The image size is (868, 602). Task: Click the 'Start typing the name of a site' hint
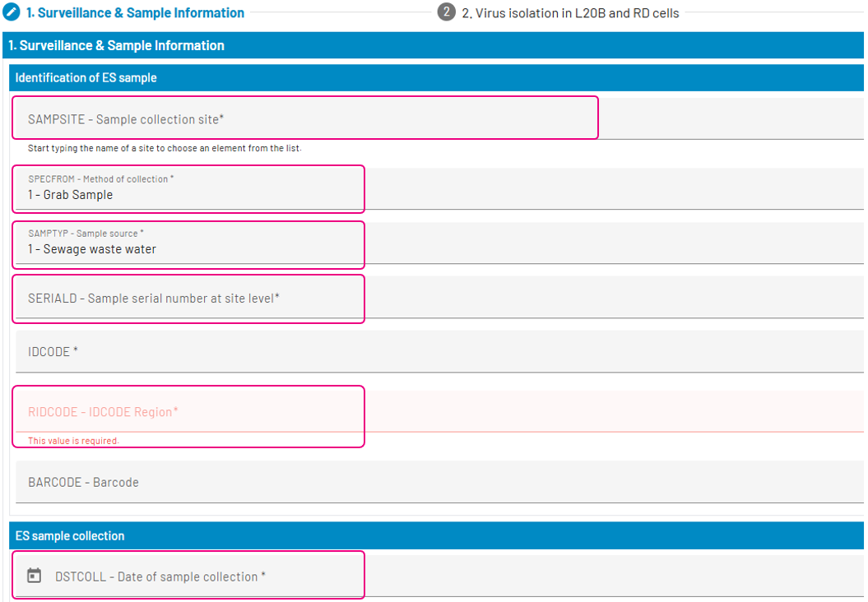point(165,149)
